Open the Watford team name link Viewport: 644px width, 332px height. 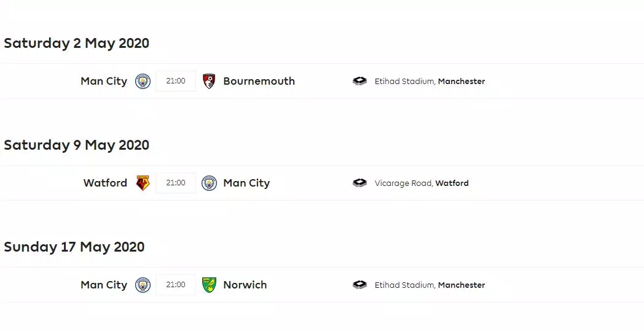coord(105,183)
